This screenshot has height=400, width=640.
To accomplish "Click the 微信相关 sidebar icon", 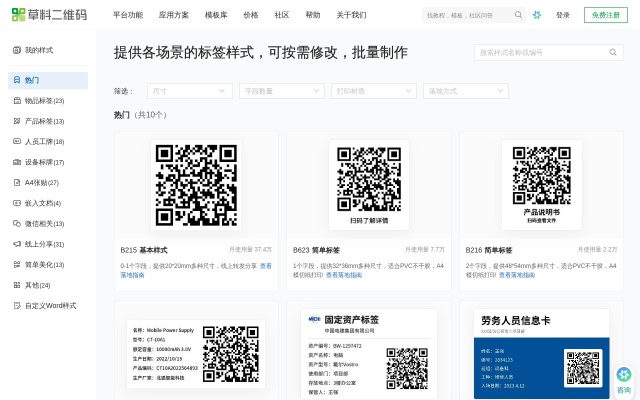I will [x=17, y=223].
